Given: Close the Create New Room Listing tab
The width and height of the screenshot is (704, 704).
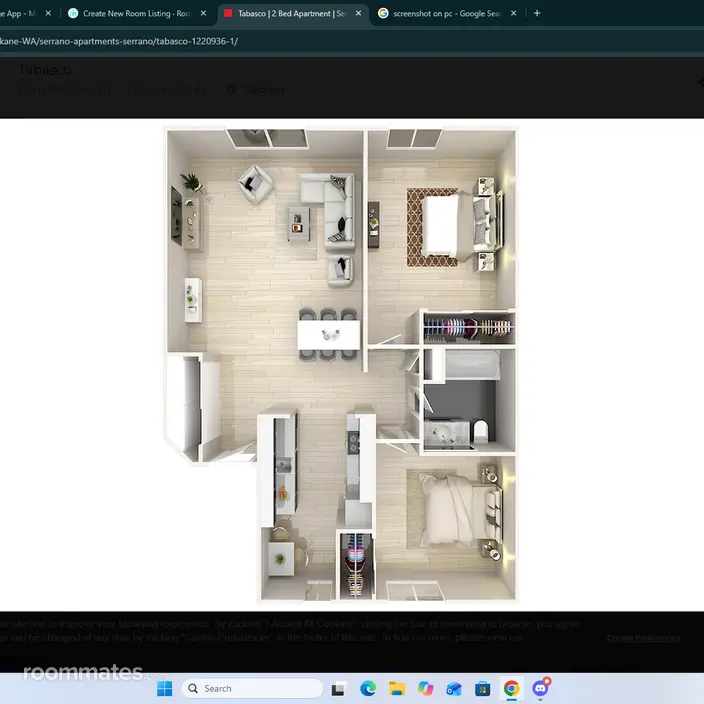Looking at the screenshot, I should click(x=203, y=13).
